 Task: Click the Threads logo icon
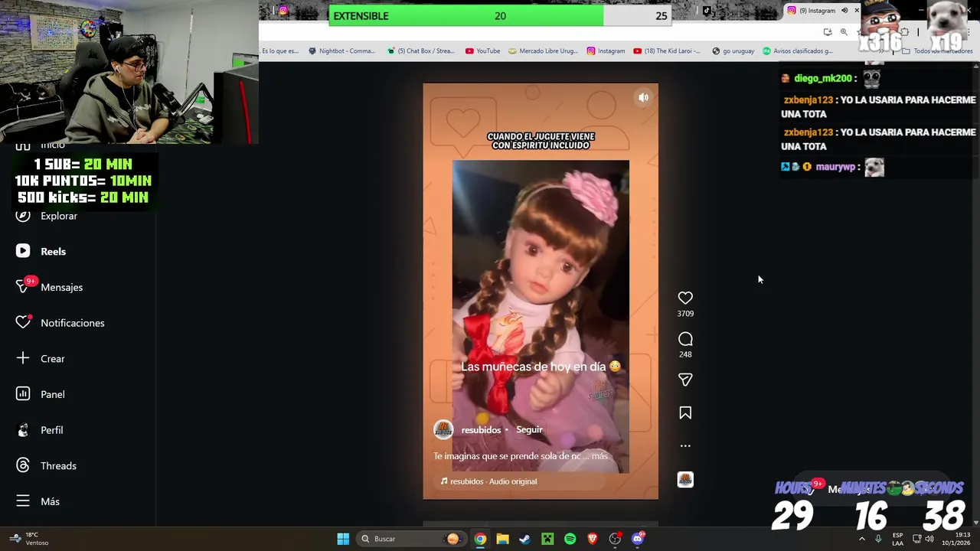pyautogui.click(x=23, y=465)
